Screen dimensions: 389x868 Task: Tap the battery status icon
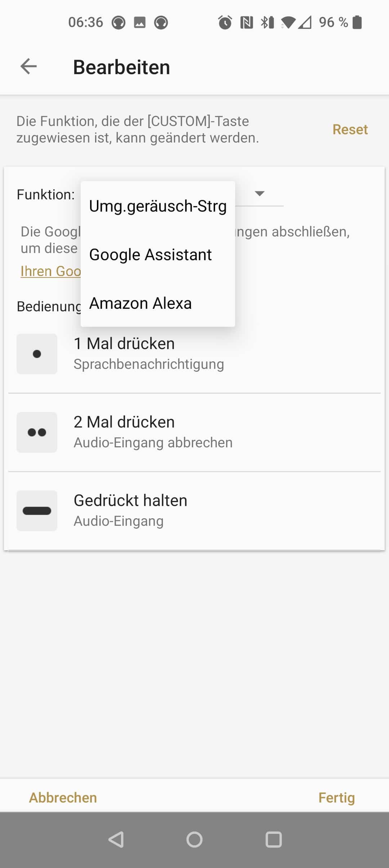[357, 22]
